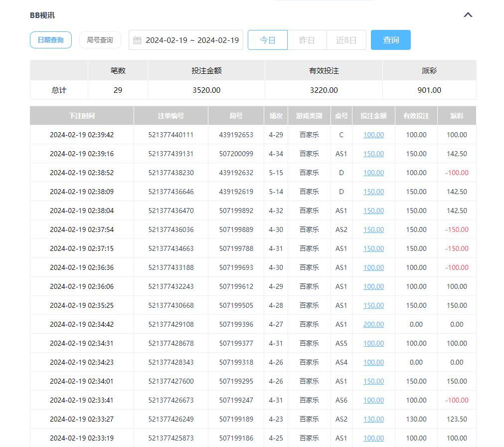Select the 昨日 date filter
The width and height of the screenshot is (504, 447).
pyautogui.click(x=307, y=40)
